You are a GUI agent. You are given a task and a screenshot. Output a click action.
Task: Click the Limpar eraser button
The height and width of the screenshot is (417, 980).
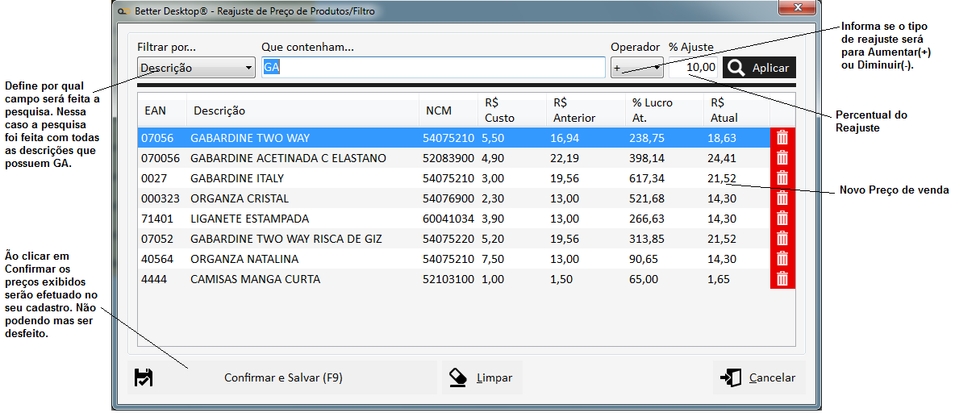481,377
